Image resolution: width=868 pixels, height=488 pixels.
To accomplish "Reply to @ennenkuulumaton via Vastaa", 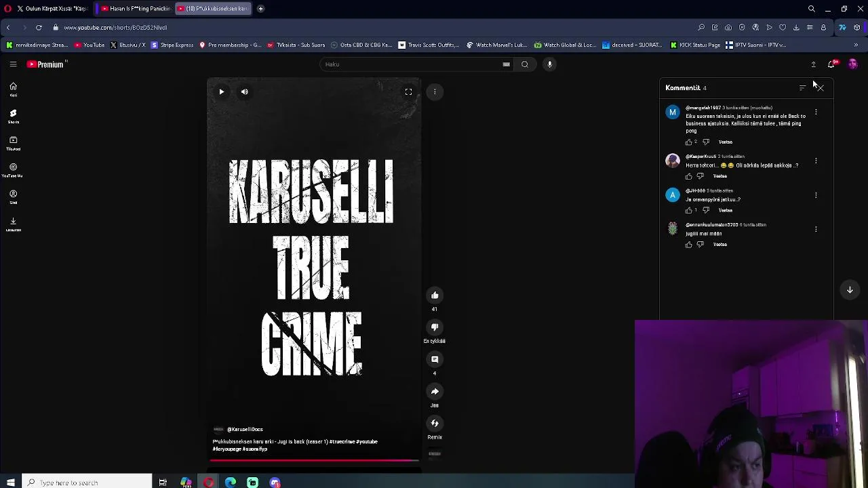I will tap(720, 244).
